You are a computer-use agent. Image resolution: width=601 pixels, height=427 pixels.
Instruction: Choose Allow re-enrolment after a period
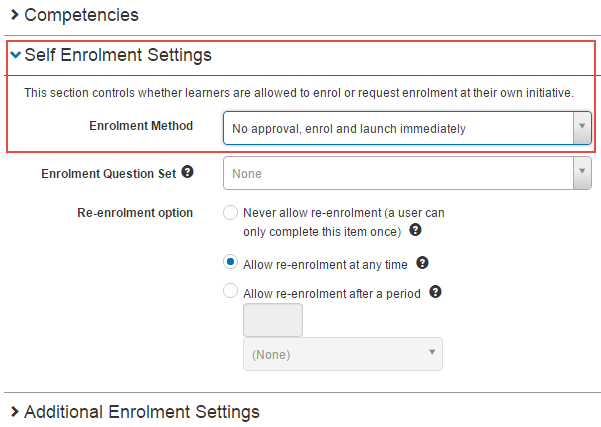click(x=231, y=292)
